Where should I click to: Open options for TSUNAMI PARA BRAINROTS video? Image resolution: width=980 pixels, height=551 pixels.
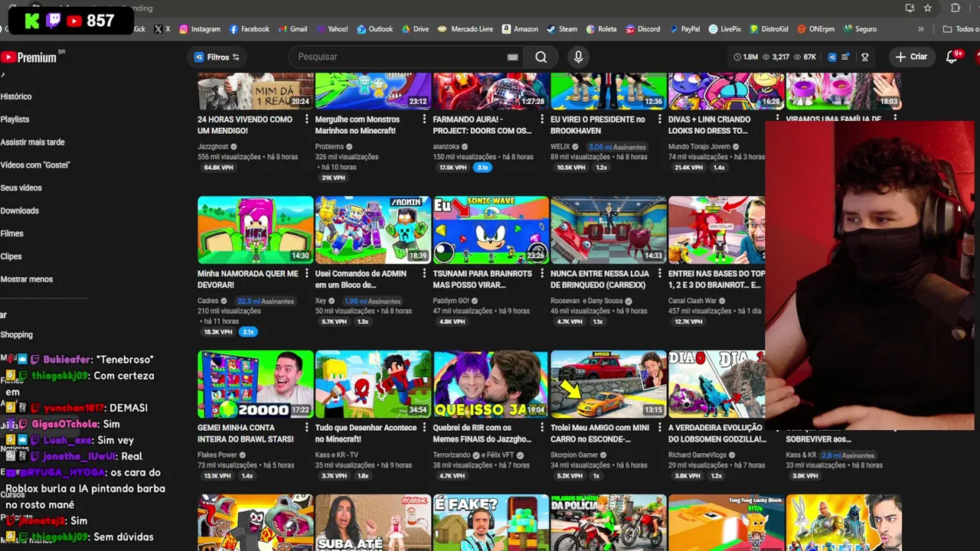543,274
